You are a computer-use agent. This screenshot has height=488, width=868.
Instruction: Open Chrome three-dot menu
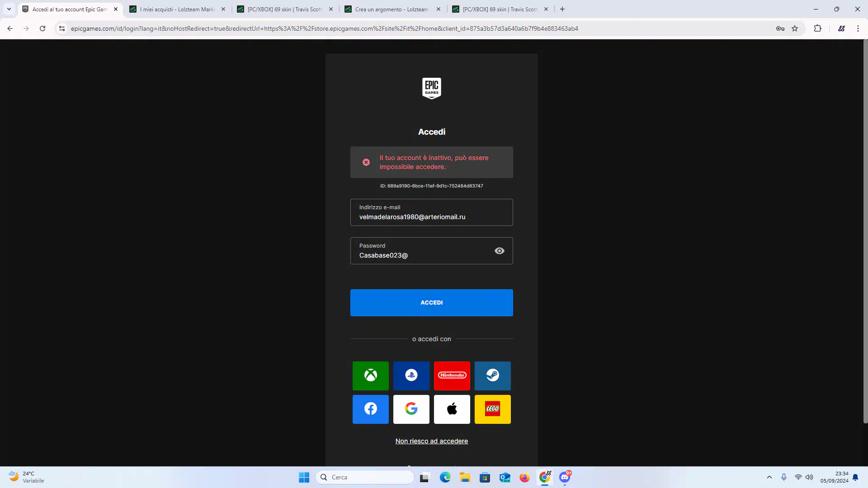(858, 28)
